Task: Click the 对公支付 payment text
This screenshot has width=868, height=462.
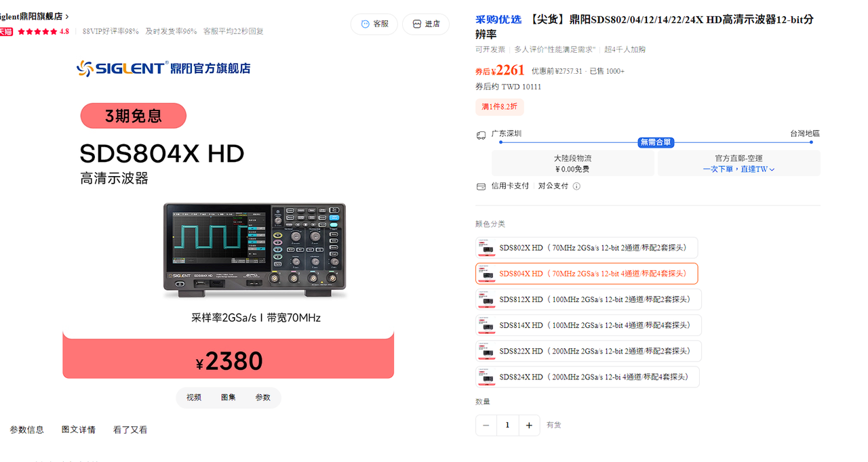Action: pos(553,186)
